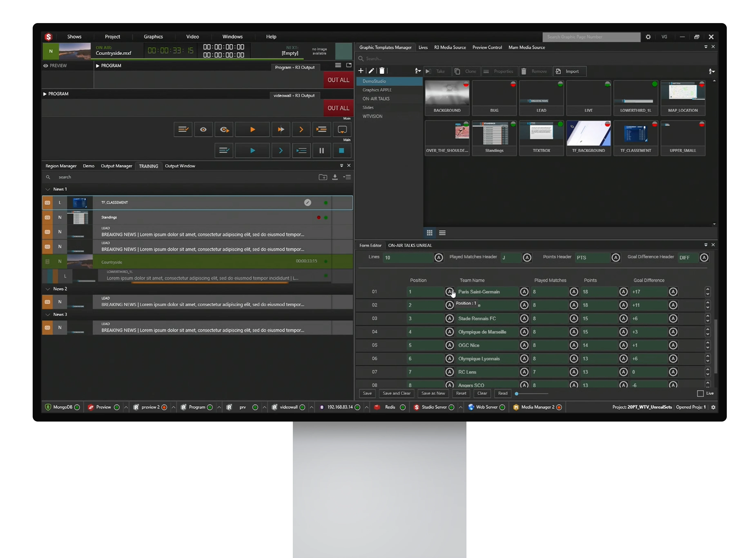
Task: Click the Form Editor vertical scrollbar
Action: (x=716, y=346)
